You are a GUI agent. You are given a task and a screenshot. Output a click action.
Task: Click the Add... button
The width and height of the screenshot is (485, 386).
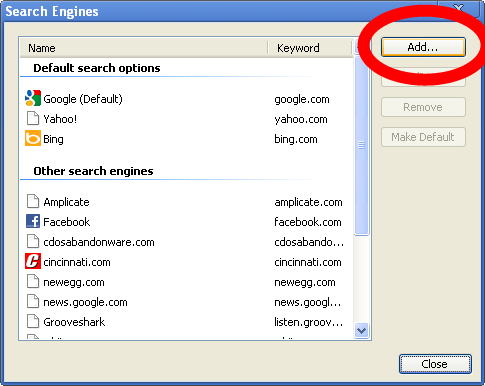[423, 47]
